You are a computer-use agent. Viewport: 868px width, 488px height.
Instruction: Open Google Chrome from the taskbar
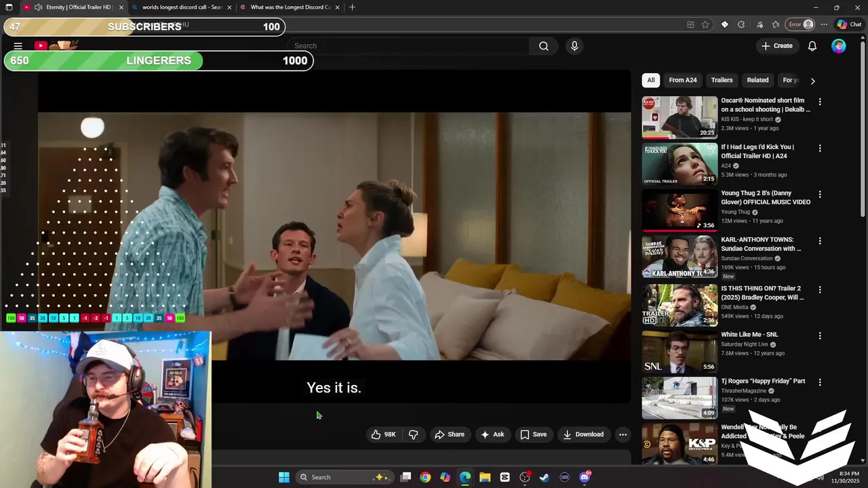tap(425, 477)
